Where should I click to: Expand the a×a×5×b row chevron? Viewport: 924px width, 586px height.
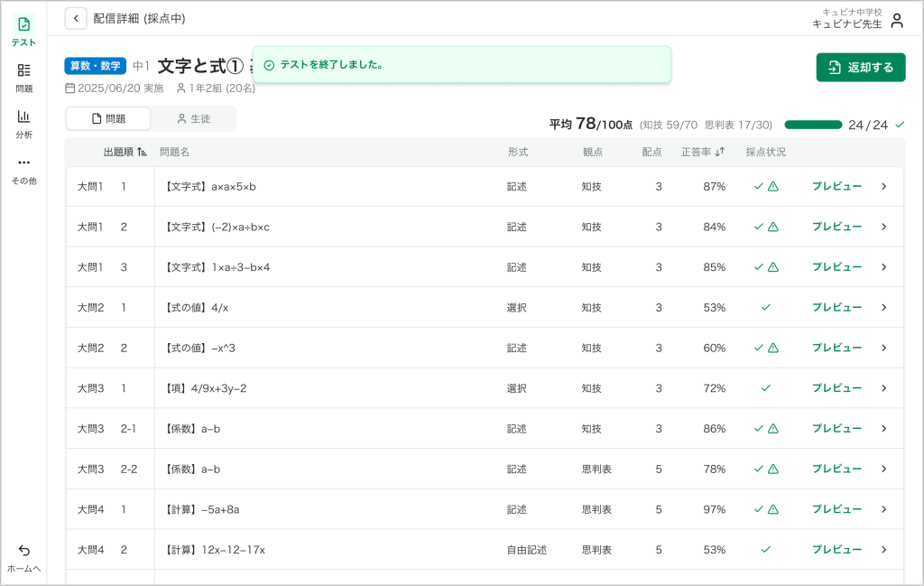coord(884,186)
